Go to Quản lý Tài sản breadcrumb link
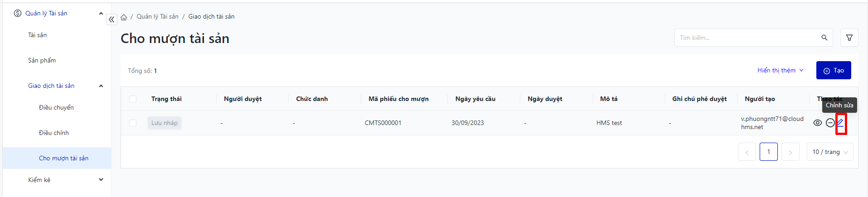Viewport: 868px width, 197px height. pyautogui.click(x=157, y=17)
